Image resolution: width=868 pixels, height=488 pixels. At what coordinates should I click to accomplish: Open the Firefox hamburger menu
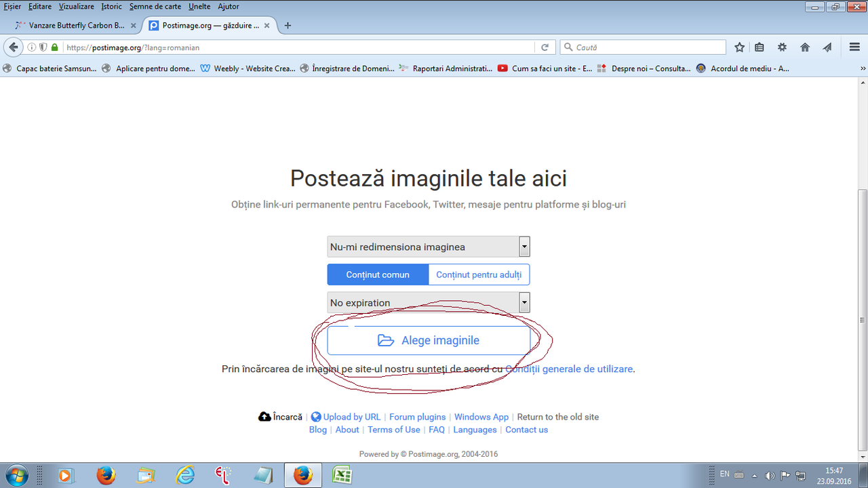[x=854, y=47]
